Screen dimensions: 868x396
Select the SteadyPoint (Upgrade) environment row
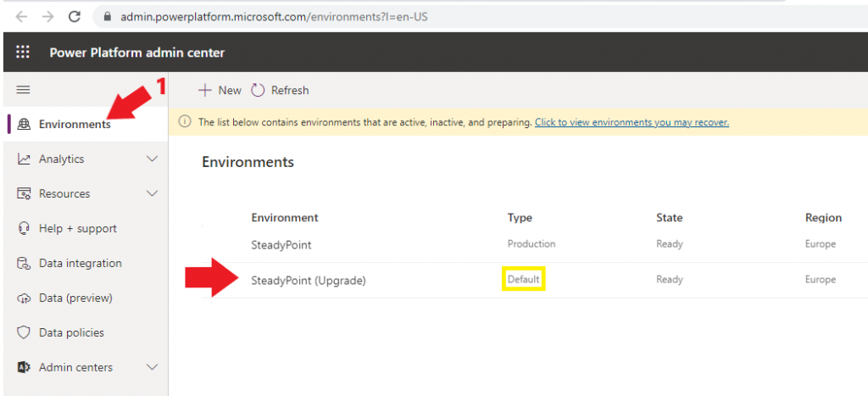518,280
